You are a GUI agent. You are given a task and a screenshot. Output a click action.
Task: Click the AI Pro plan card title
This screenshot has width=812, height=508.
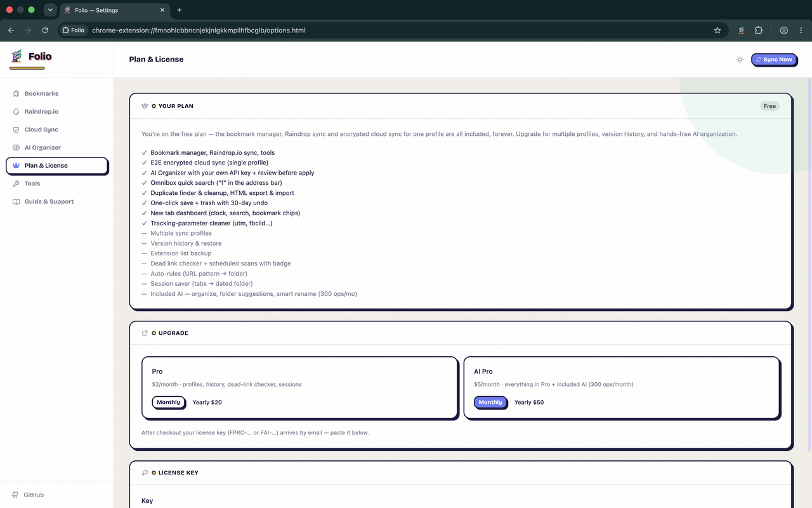click(483, 371)
